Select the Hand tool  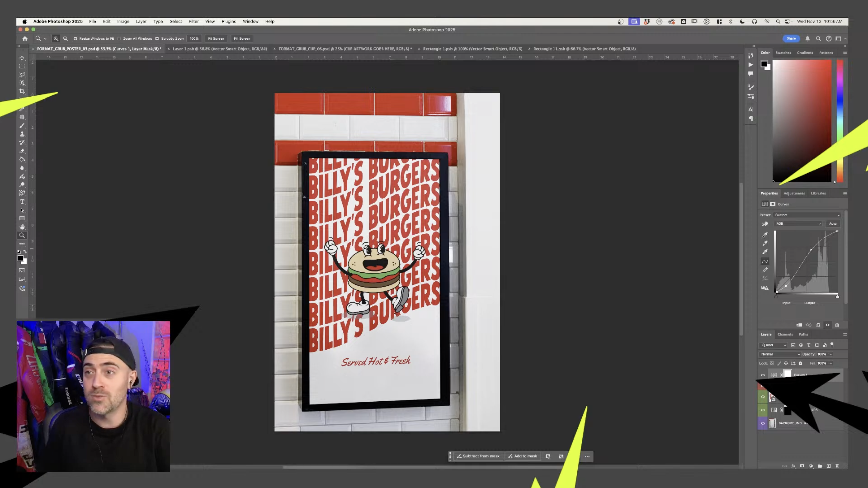22,227
